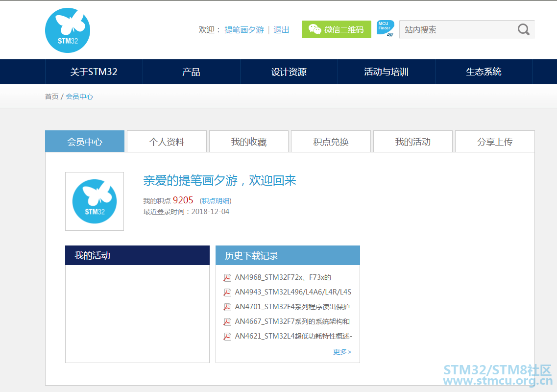
Task: Click 更多> under download history
Action: 342,352
